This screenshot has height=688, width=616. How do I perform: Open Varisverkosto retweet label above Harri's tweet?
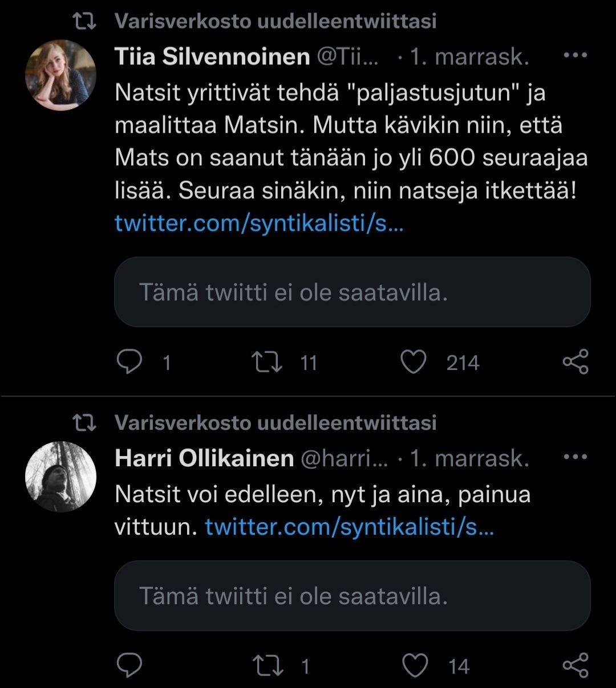pos(275,423)
